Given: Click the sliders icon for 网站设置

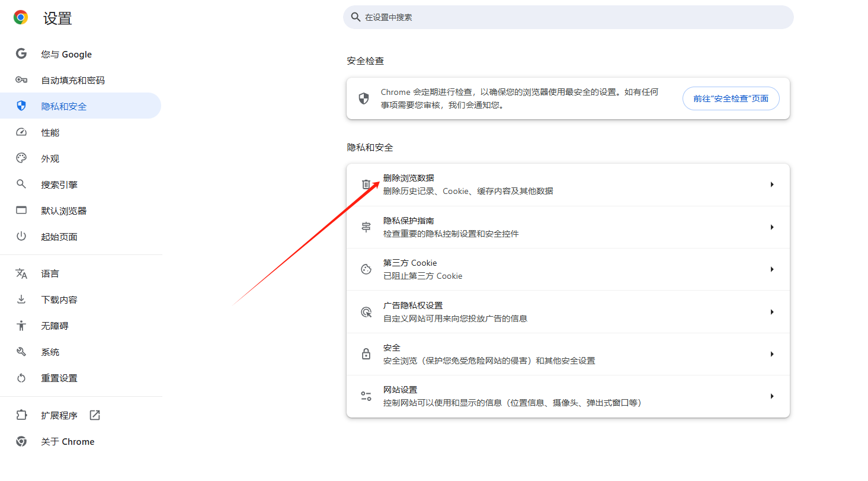Looking at the screenshot, I should coord(366,396).
